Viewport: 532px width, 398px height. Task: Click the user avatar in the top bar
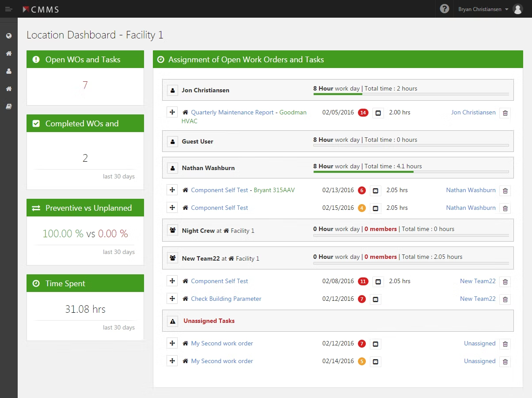(x=517, y=9)
